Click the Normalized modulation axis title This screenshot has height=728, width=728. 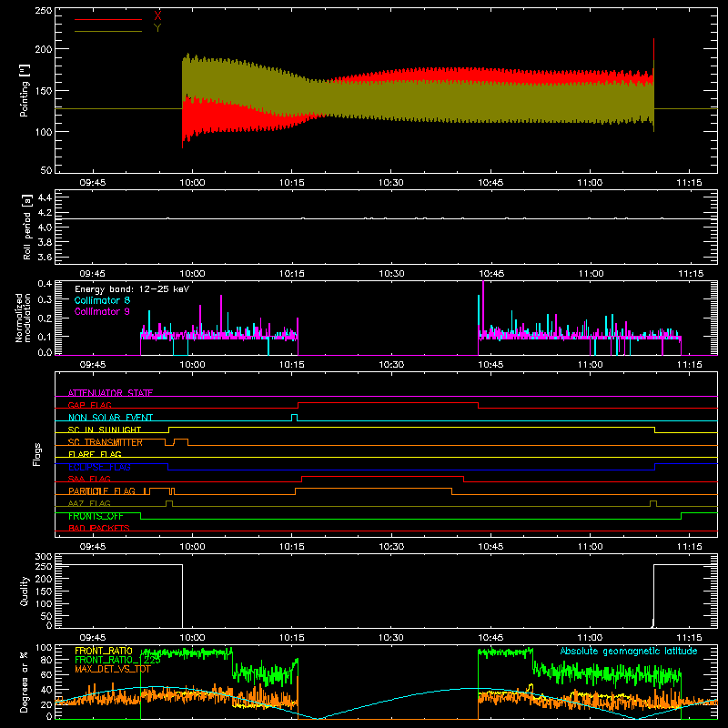point(24,318)
